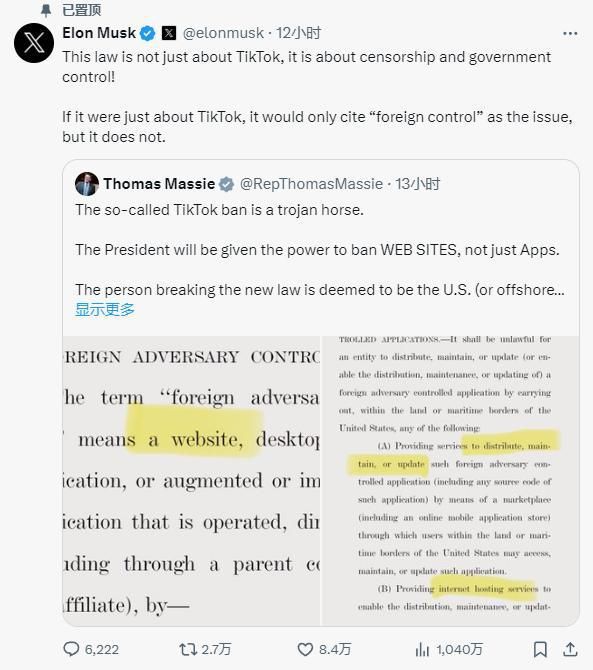Reply using the comment bubble icon

71,649
